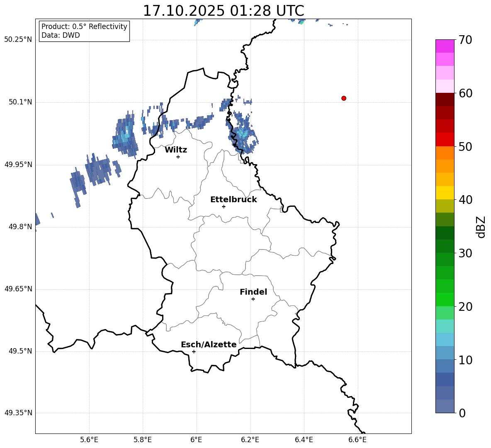Click the 49.5°N latitude label

pyautogui.click(x=20, y=351)
